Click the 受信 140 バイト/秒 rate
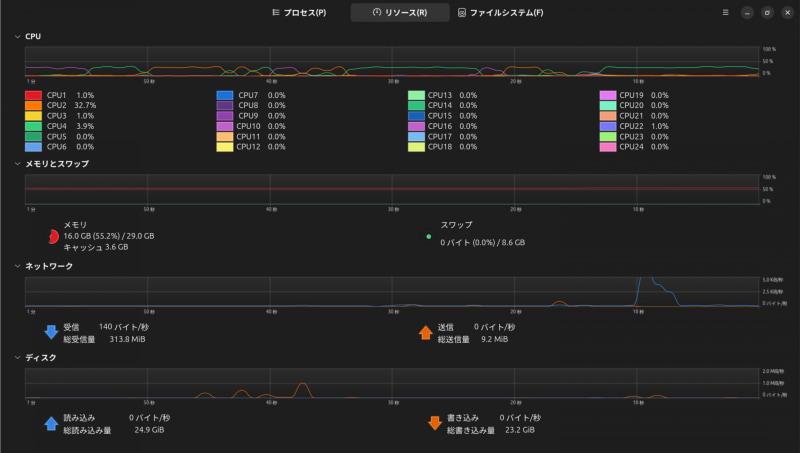Viewport: 800px width, 453px height. [x=124, y=327]
